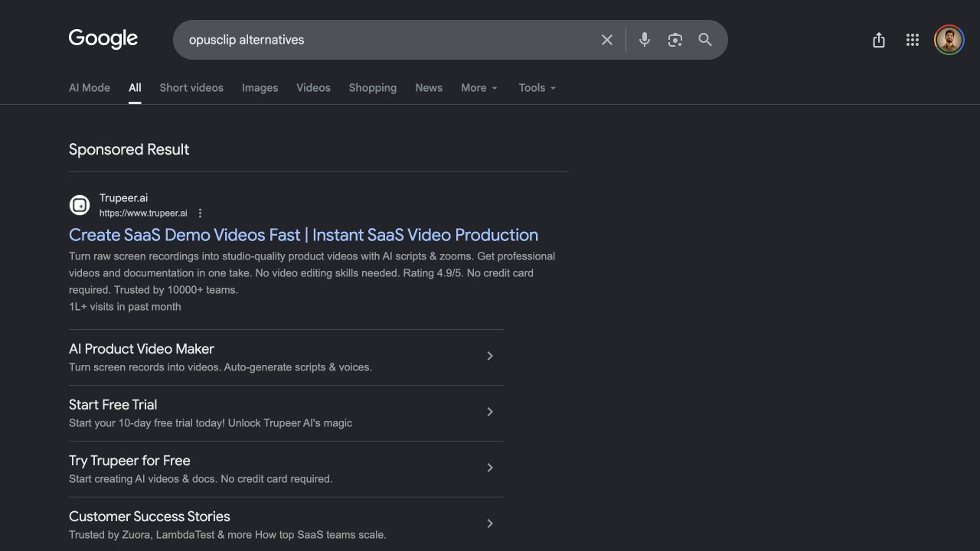Click the magnifying glass search button
This screenshot has height=551, width=980.
pyautogui.click(x=705, y=40)
